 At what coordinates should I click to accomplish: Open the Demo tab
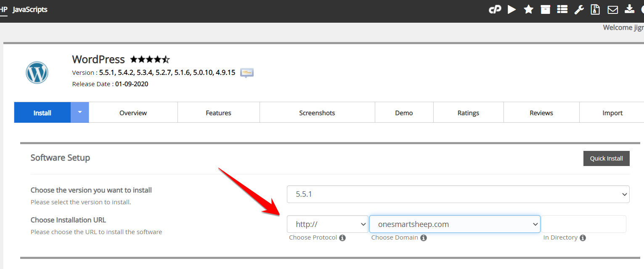click(x=404, y=113)
